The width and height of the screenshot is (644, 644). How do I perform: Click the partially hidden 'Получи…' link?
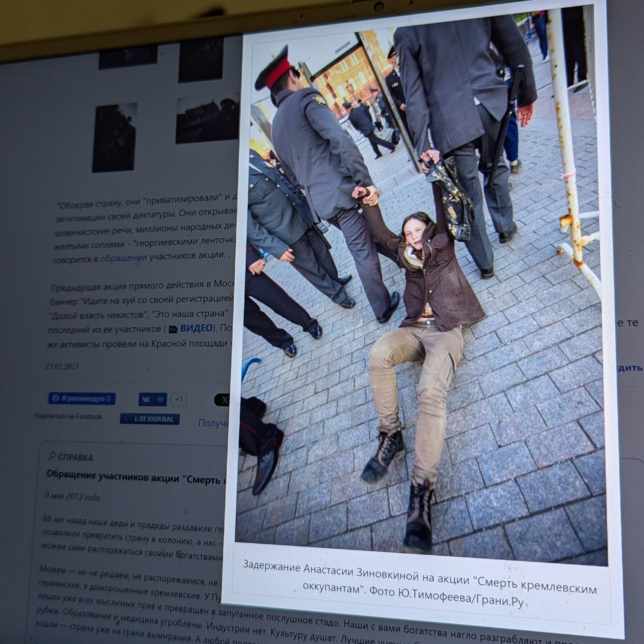tap(213, 423)
